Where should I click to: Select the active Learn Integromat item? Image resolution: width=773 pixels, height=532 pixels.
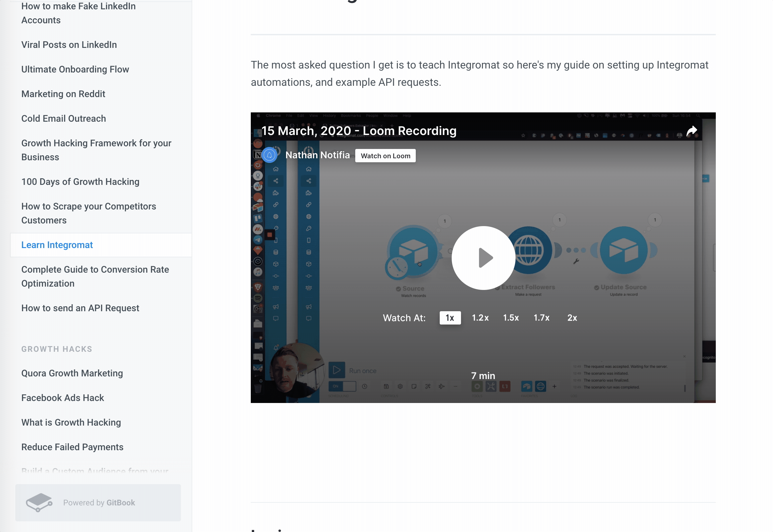[x=101, y=245]
